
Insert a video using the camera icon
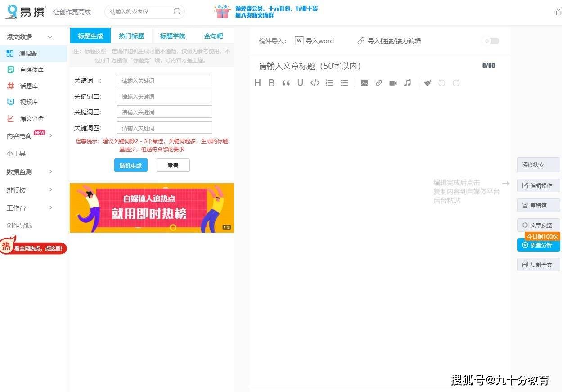tap(393, 83)
